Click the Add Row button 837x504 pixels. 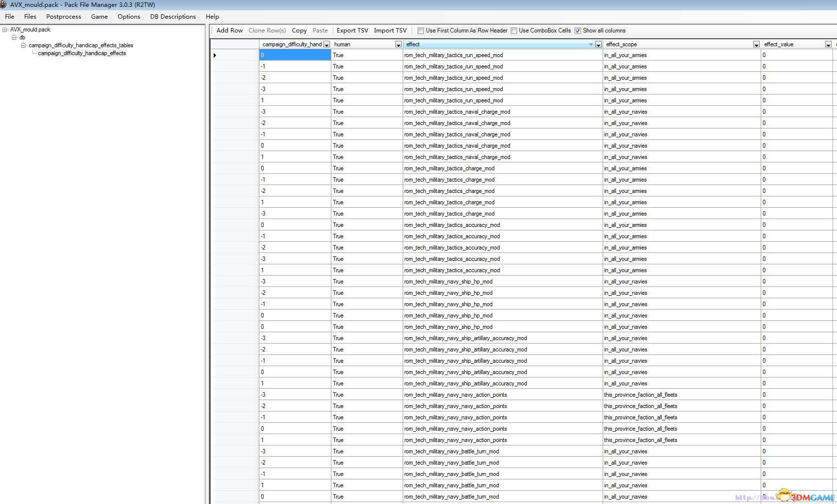click(229, 31)
